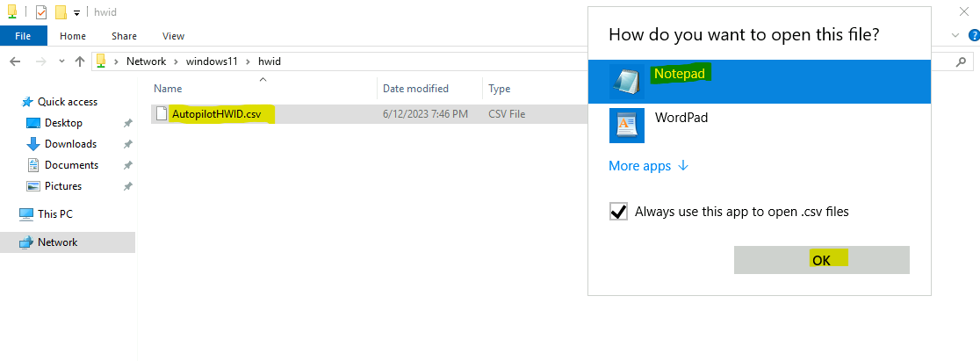Screen dimensions: 980x361
Task: Click windows11 in the address path
Action: [x=212, y=61]
